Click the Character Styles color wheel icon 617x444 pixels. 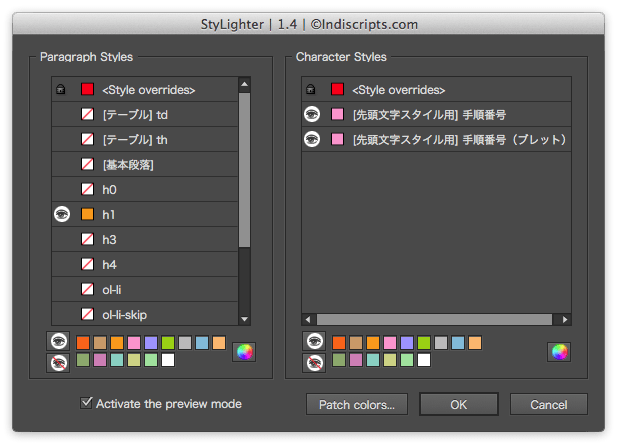coord(559,352)
